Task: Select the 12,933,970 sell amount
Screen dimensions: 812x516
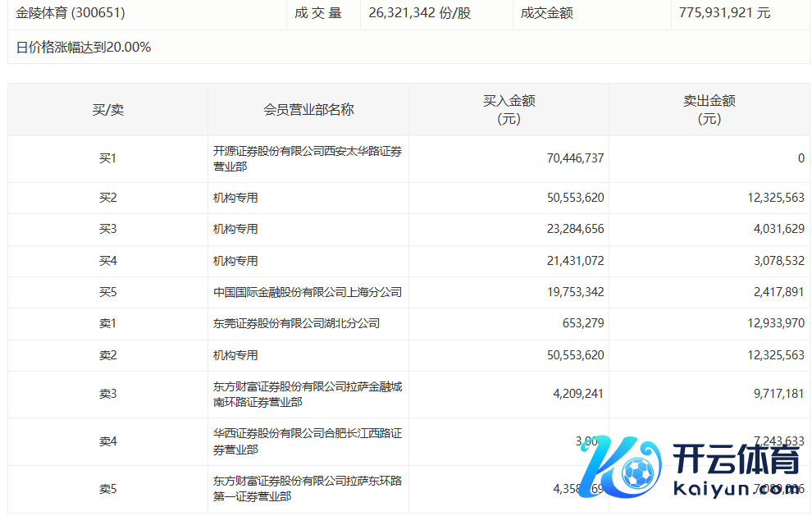Action: click(768, 323)
